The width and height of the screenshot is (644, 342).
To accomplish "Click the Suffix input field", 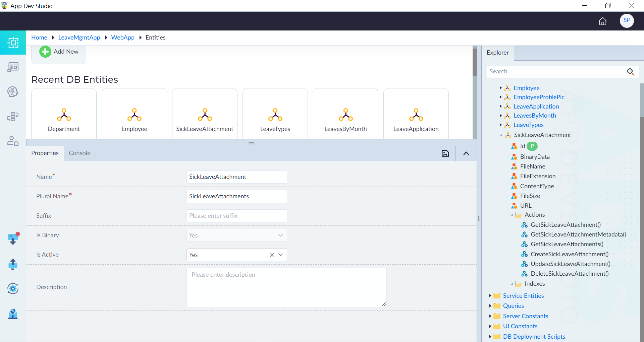I will click(x=236, y=216).
